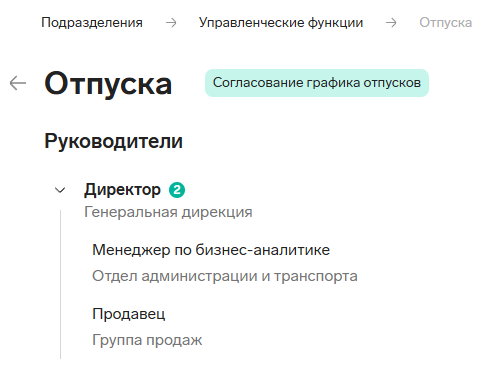Click the back arrow beside Отпуска title

18,83
